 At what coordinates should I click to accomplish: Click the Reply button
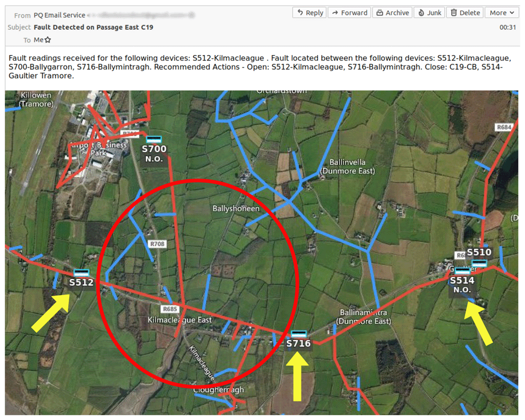pyautogui.click(x=309, y=13)
